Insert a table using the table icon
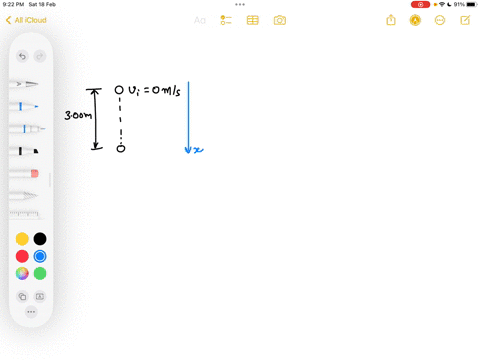Viewport: 480px width, 360px height. click(253, 20)
